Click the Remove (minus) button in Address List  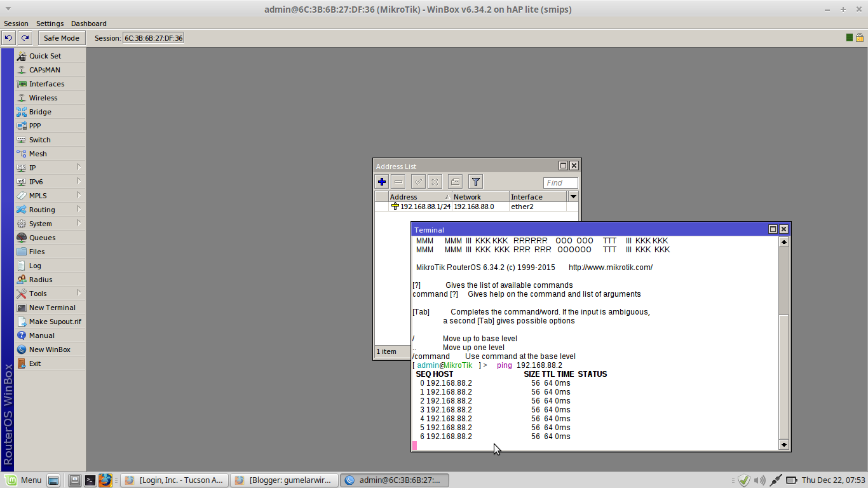[398, 182]
